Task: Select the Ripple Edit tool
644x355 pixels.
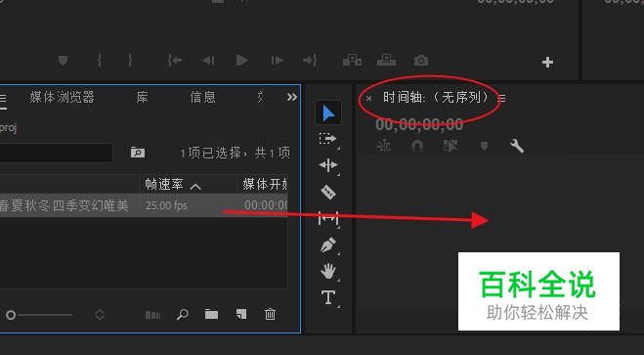Action: (328, 165)
